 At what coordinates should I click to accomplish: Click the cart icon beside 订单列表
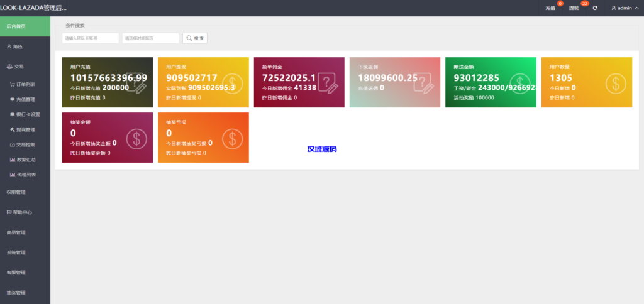(x=13, y=84)
